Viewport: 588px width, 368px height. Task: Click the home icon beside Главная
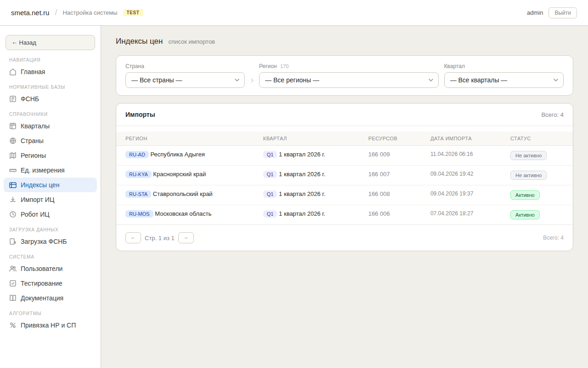point(13,72)
